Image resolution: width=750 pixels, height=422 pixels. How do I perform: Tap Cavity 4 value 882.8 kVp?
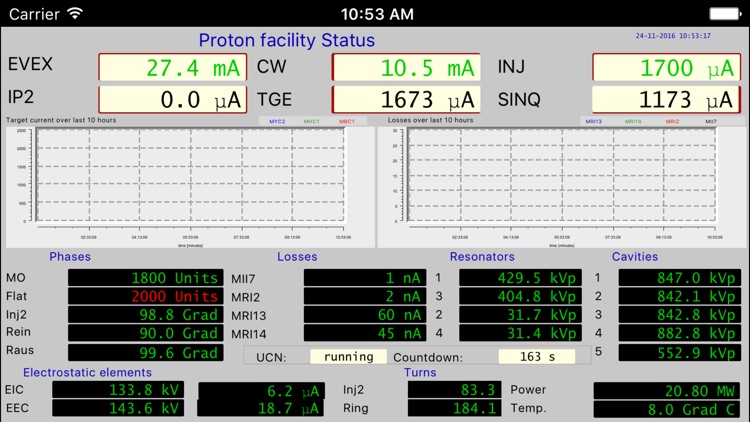pos(680,333)
